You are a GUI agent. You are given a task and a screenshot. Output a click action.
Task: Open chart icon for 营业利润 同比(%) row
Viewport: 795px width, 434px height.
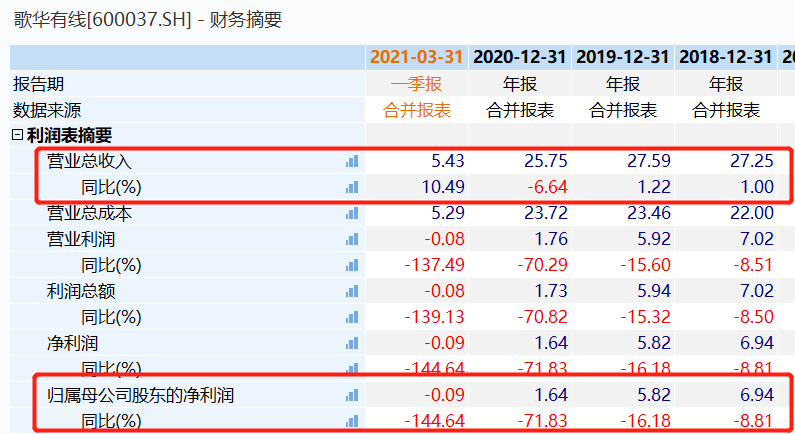tap(352, 265)
